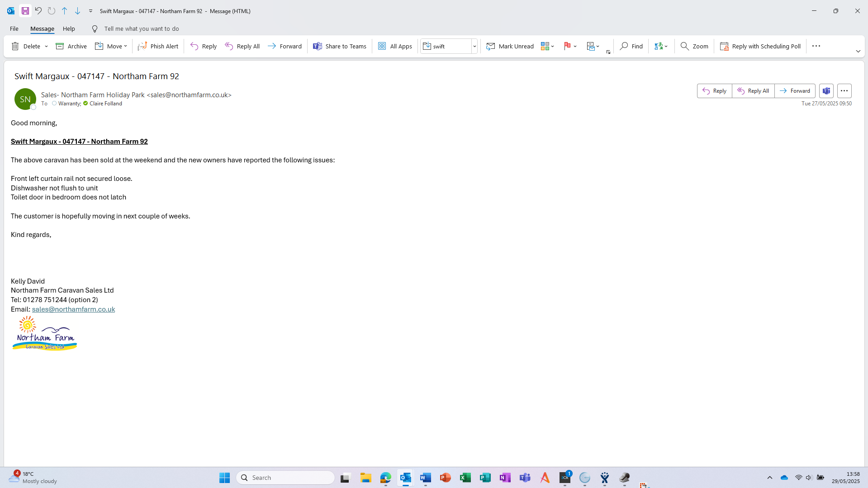Click the OneDrive cloud tray icon
868x488 pixels.
784,478
